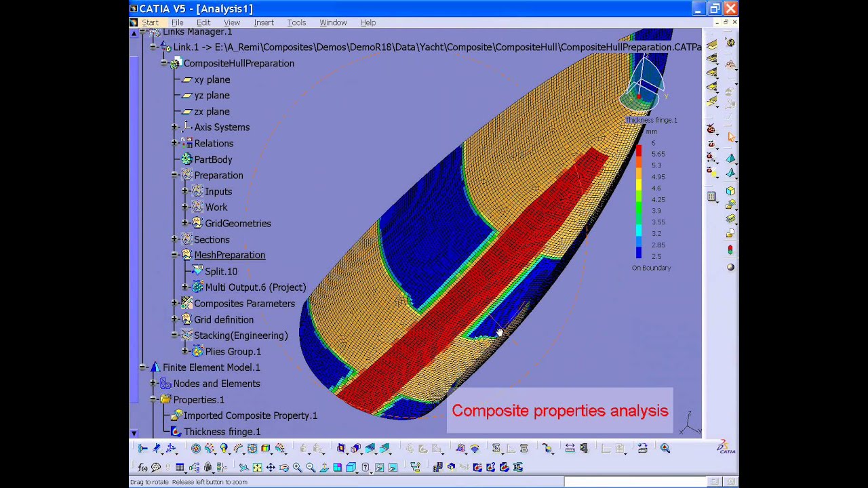
Task: Click the 'On Boundary' legend text
Action: point(651,268)
